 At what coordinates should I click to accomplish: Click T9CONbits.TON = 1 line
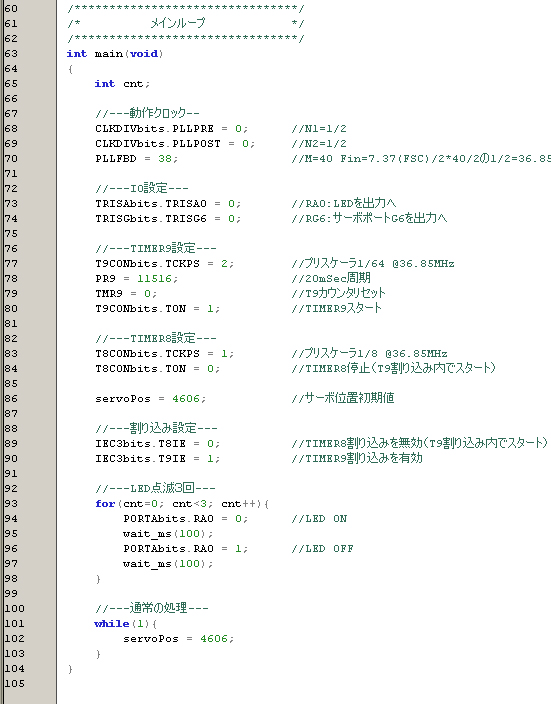click(157, 309)
